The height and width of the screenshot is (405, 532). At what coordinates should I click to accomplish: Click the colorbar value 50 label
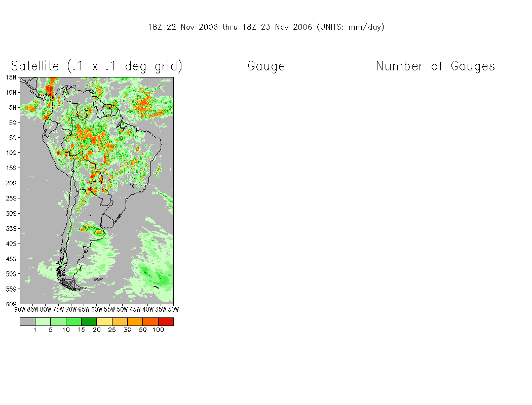(x=142, y=330)
